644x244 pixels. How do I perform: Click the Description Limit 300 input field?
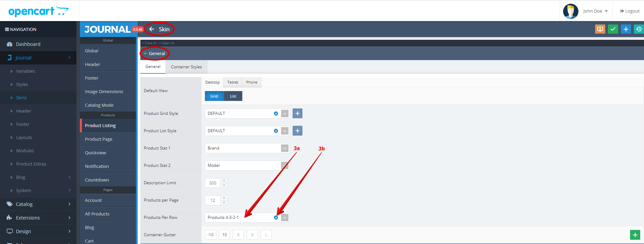(213, 183)
